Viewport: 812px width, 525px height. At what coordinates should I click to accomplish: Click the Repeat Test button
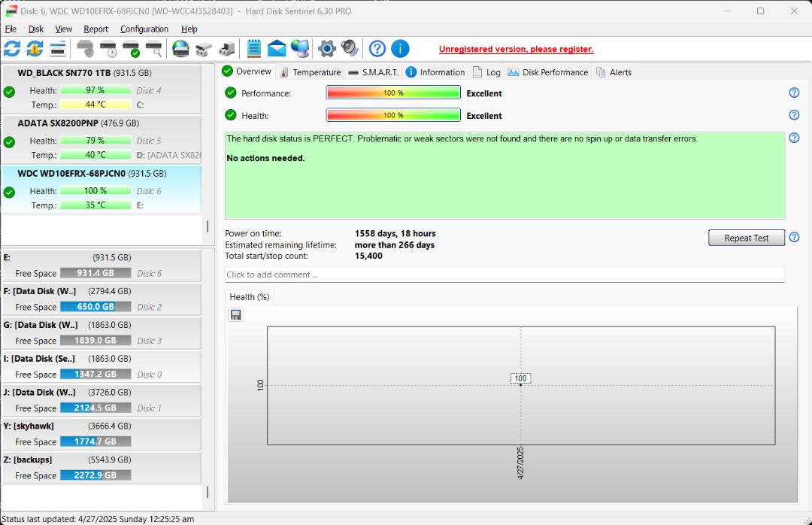(747, 238)
